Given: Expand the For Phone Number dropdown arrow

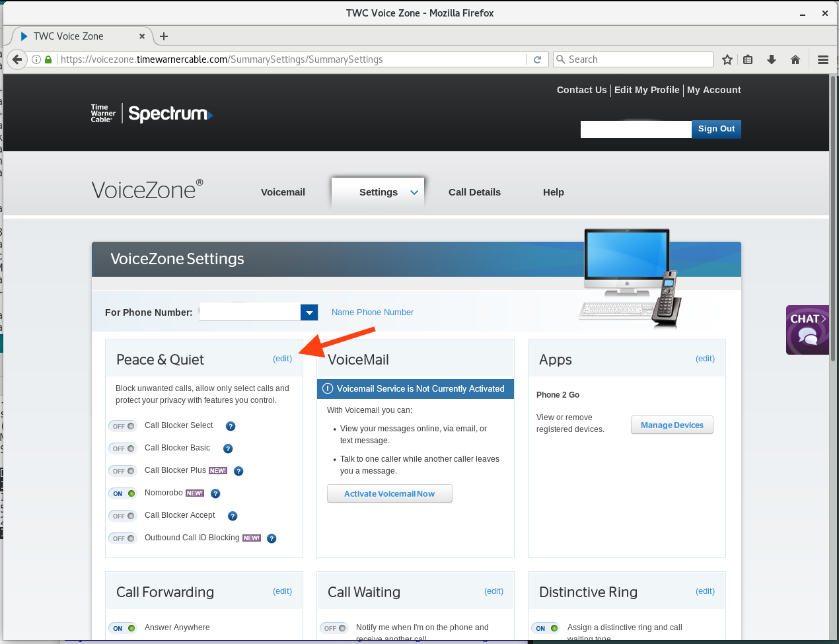Looking at the screenshot, I should pyautogui.click(x=309, y=312).
